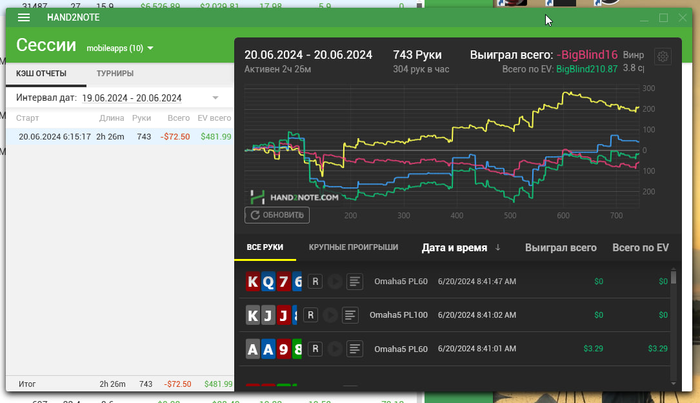
Task: Click the HAND2NOTE title bar text
Action: point(73,17)
